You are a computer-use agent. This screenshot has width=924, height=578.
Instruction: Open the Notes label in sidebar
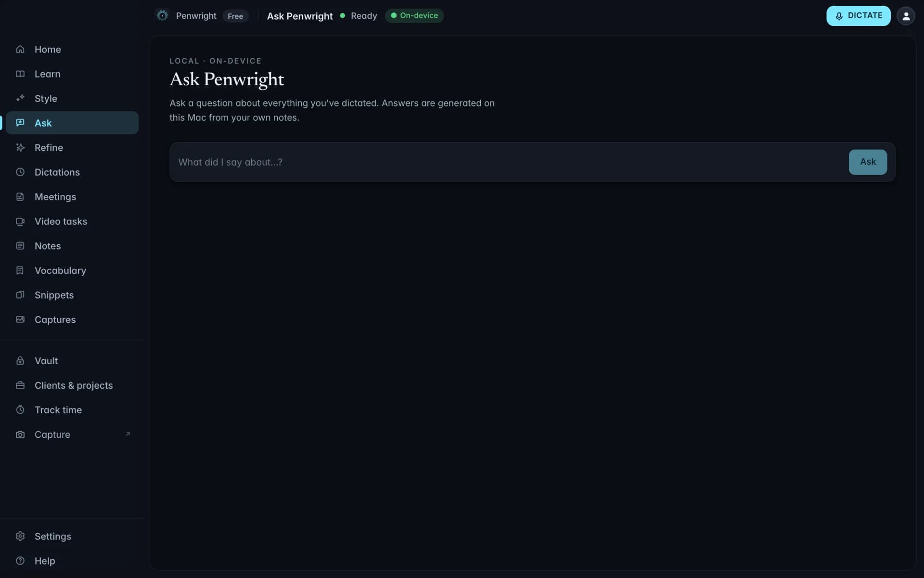tap(48, 246)
